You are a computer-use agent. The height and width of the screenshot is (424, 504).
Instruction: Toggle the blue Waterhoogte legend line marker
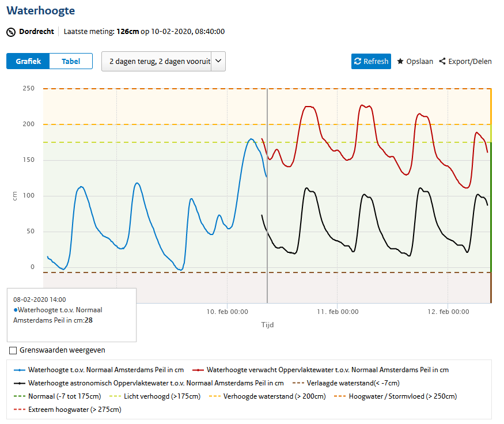tap(20, 370)
